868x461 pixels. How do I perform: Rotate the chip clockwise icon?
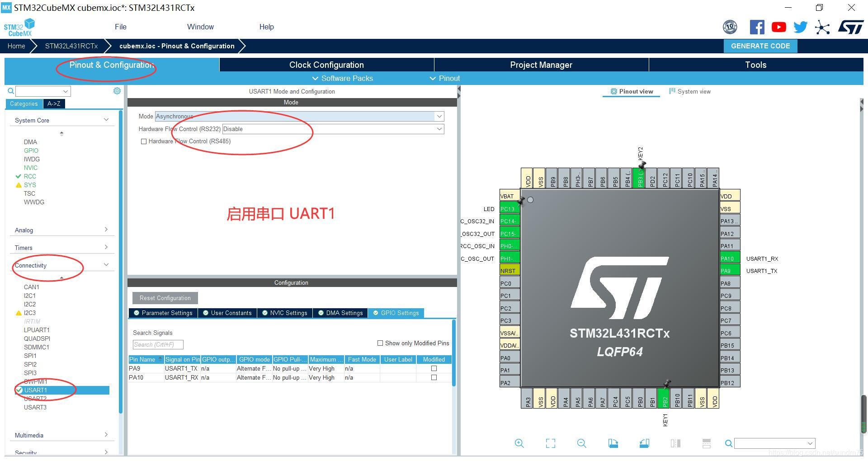point(613,443)
